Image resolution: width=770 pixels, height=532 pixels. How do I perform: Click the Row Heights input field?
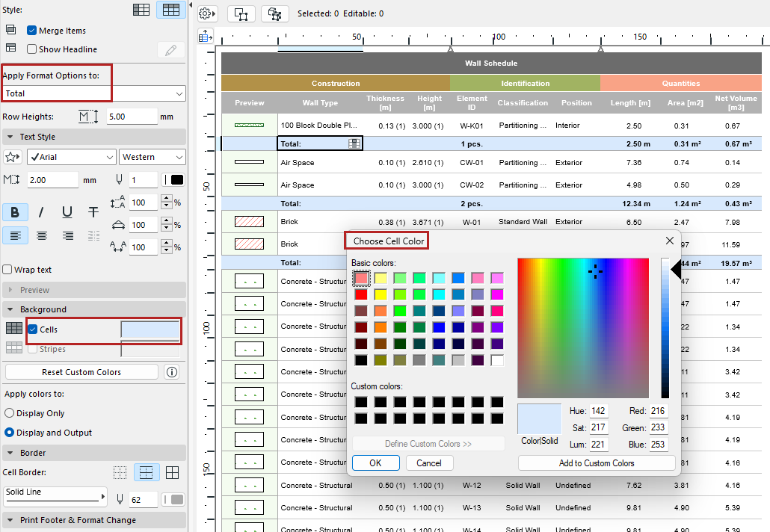pos(131,117)
